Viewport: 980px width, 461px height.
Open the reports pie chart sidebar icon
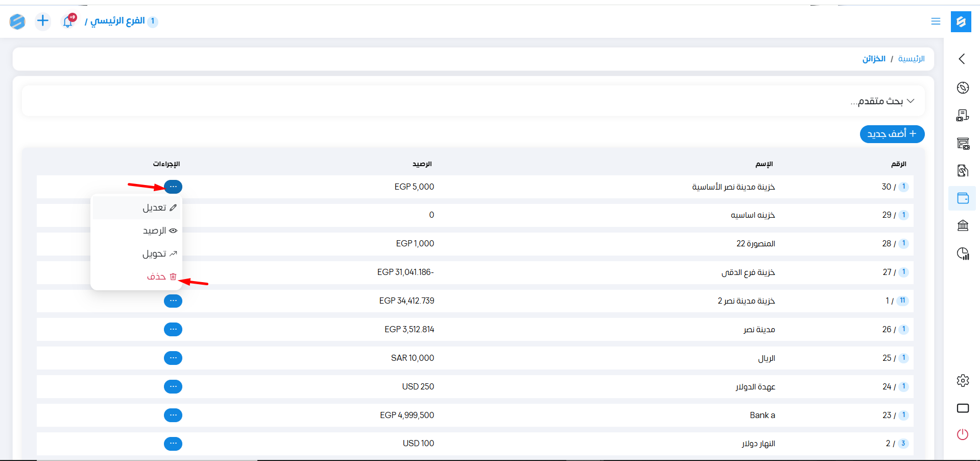coord(963,253)
